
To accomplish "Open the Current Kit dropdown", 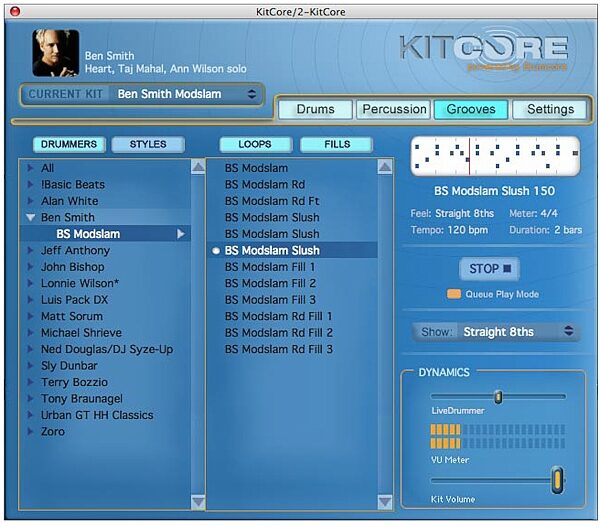I will (x=142, y=94).
